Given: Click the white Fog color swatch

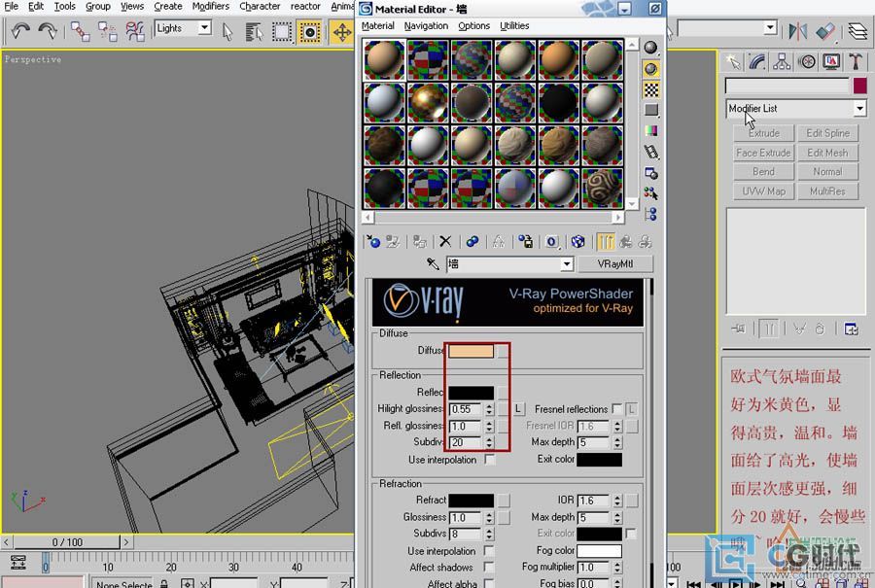Looking at the screenshot, I should pyautogui.click(x=599, y=551).
